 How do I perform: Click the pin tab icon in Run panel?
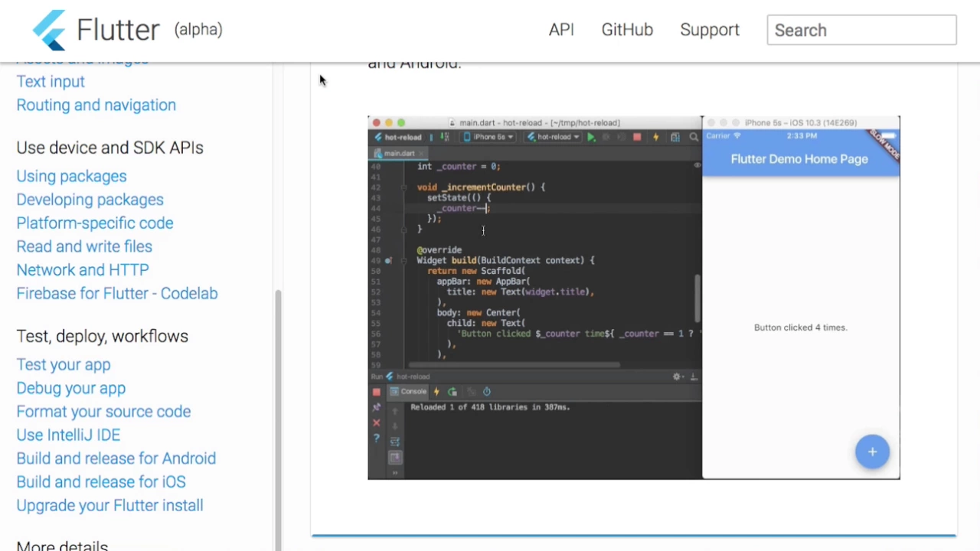[376, 407]
